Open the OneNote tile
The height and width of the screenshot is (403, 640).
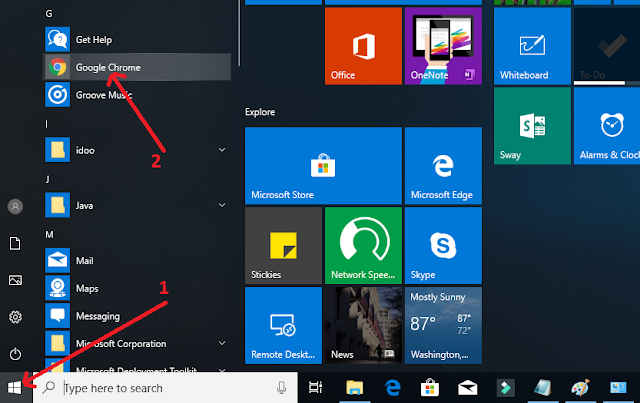click(x=443, y=46)
